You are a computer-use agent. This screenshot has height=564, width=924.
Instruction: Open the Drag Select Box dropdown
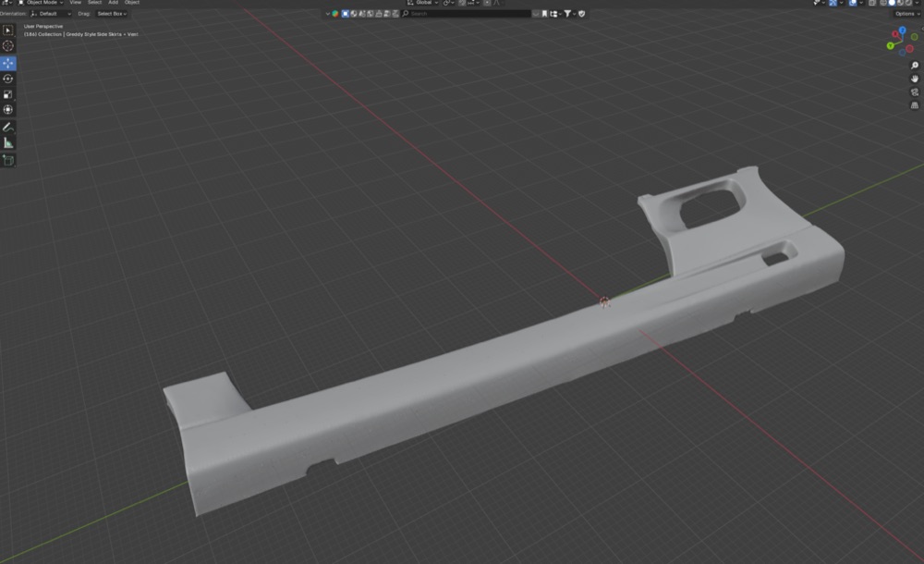(112, 14)
